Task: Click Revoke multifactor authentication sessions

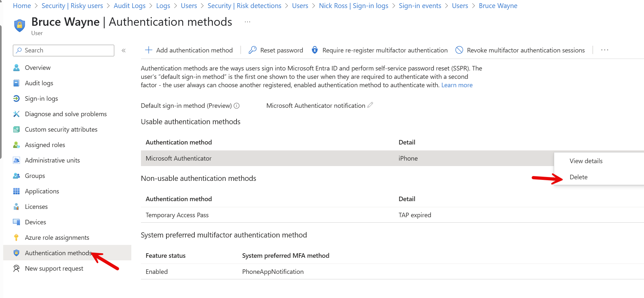Action: click(x=520, y=50)
